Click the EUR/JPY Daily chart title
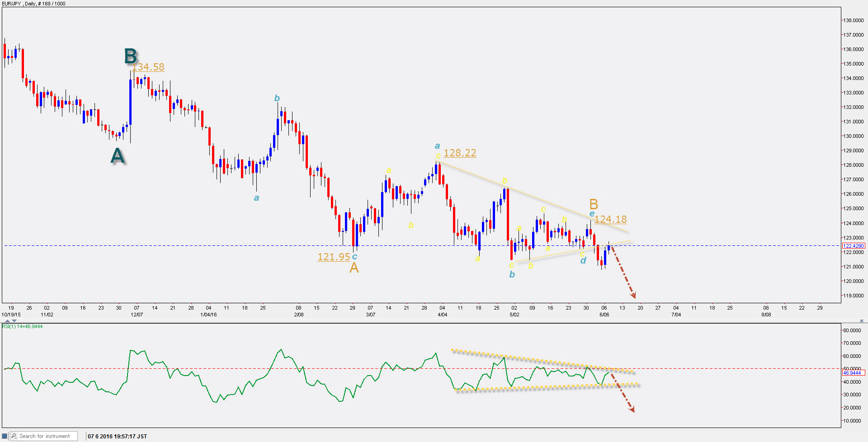The image size is (868, 442). coord(33,4)
